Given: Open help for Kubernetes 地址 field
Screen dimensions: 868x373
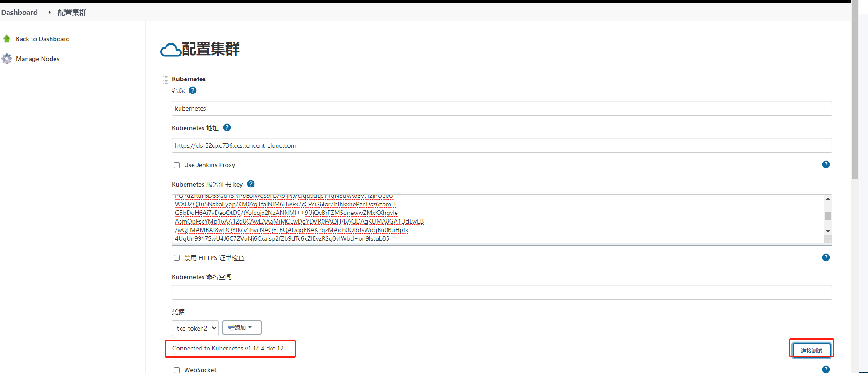Looking at the screenshot, I should (227, 127).
